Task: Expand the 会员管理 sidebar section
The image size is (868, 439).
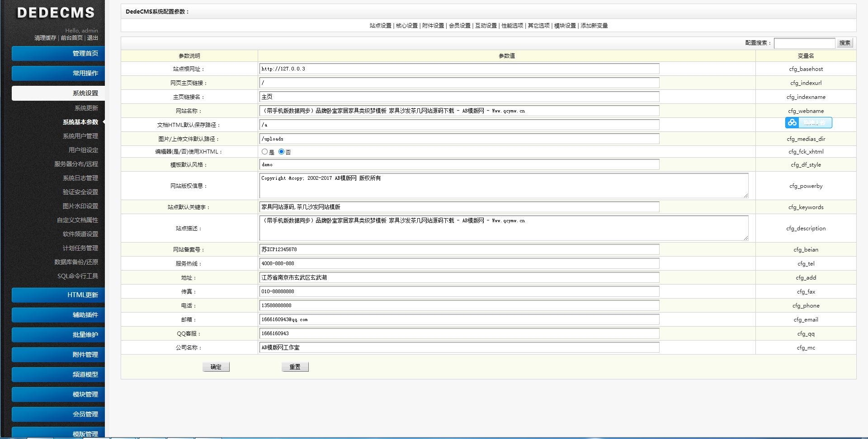Action: 58,414
